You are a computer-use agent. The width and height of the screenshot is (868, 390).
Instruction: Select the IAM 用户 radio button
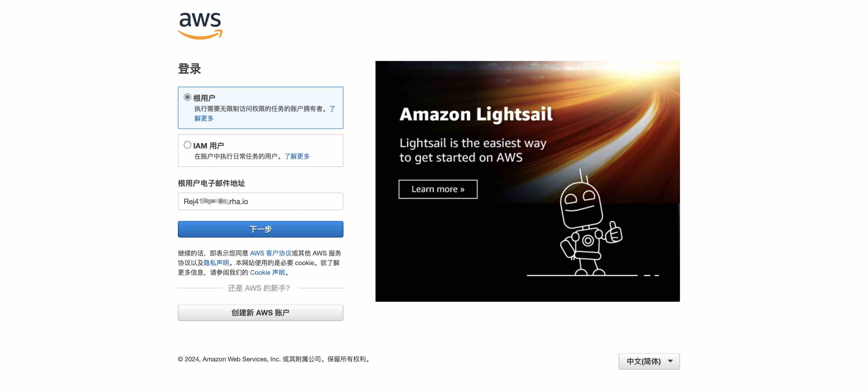[x=187, y=145]
